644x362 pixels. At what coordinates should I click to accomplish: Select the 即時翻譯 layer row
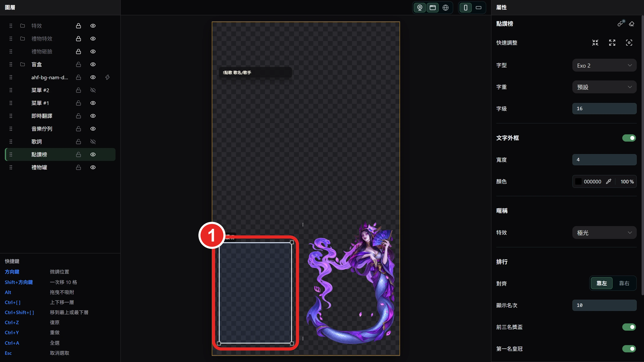60,116
